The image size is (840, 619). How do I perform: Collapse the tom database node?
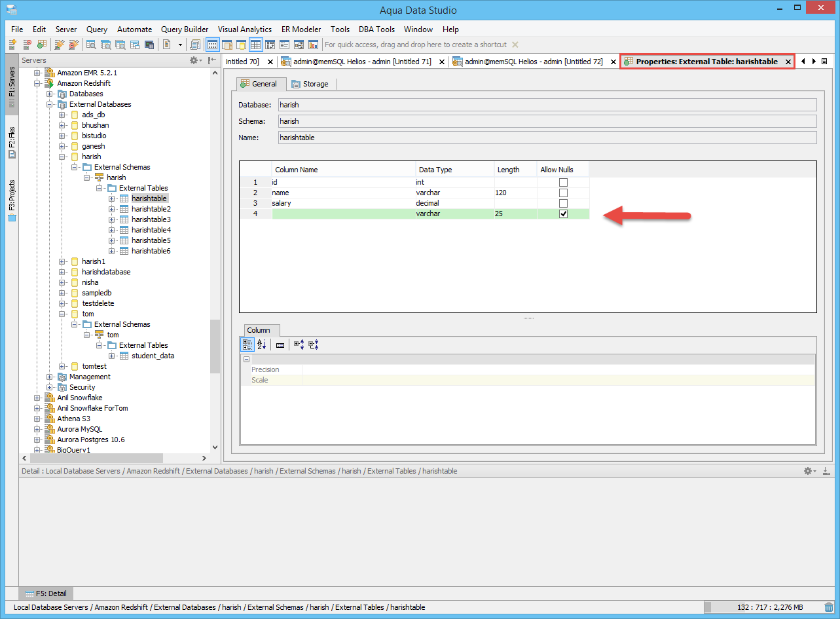[62, 314]
